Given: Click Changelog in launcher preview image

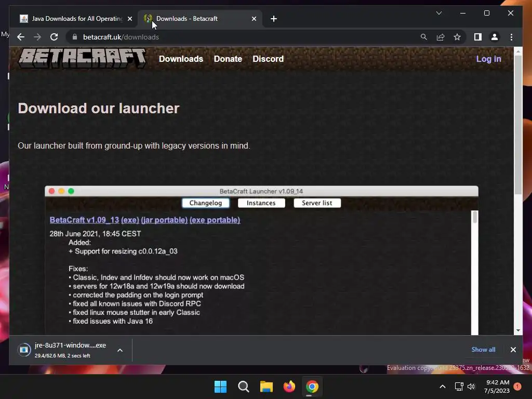Looking at the screenshot, I should pyautogui.click(x=206, y=203).
